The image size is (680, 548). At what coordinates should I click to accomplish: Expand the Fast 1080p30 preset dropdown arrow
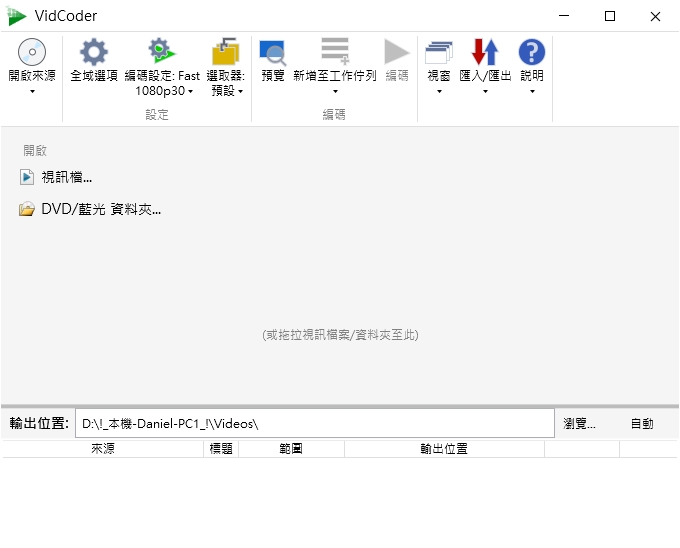coord(190,91)
